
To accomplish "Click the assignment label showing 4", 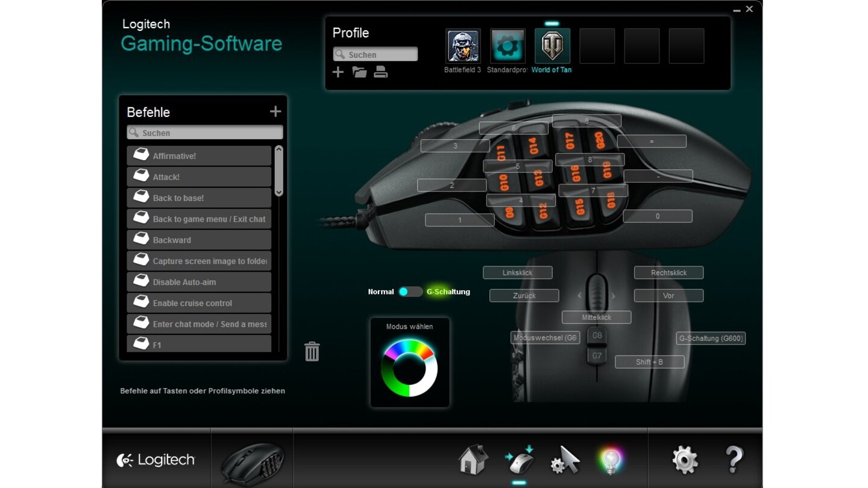I will 521,201.
